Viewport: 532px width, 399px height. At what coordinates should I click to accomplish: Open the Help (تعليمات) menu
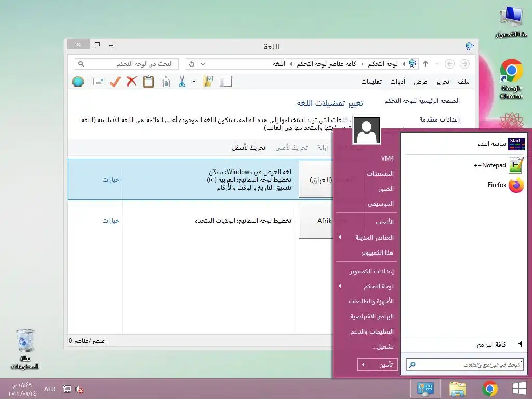point(371,82)
